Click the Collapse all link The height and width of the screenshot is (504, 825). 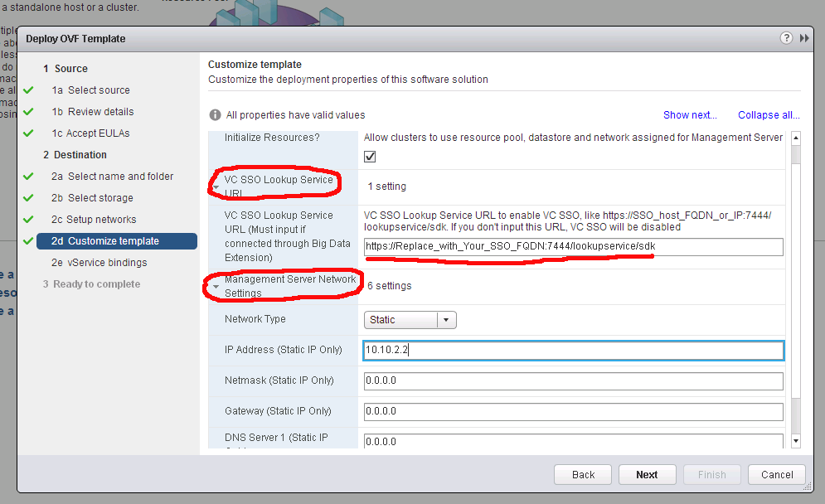tap(769, 115)
